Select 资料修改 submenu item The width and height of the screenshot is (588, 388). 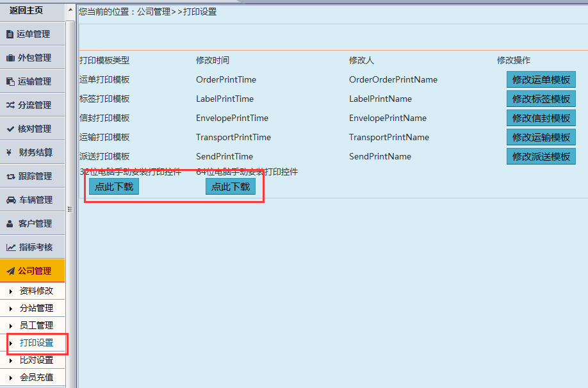pyautogui.click(x=36, y=291)
